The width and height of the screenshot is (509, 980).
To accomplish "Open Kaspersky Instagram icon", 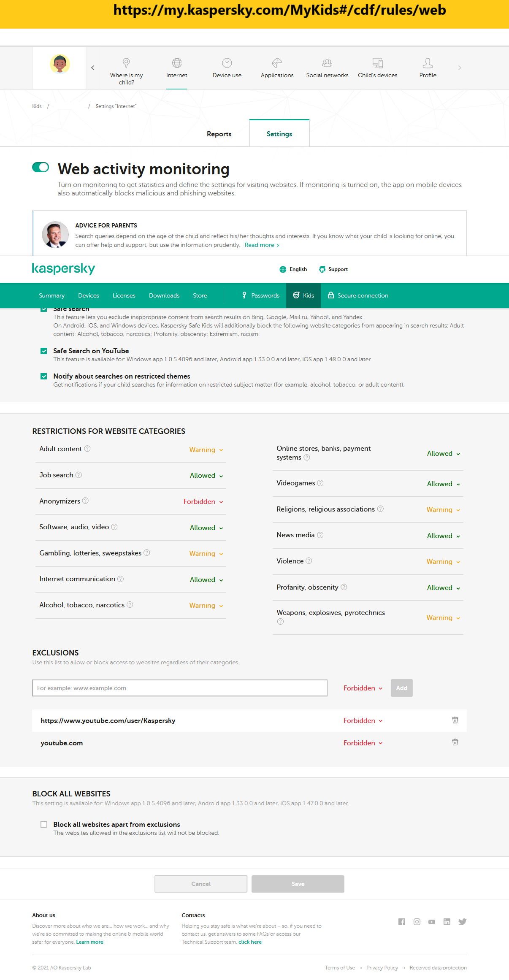I will [417, 922].
